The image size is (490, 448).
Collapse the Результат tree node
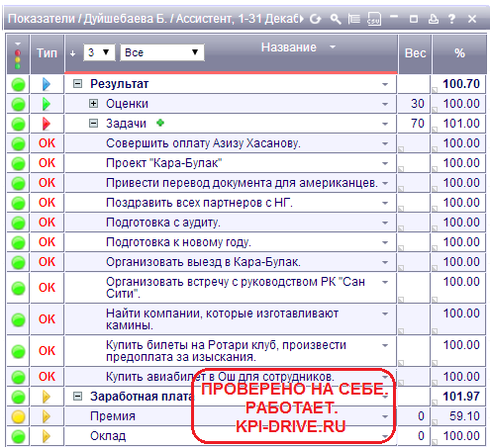coord(77,84)
